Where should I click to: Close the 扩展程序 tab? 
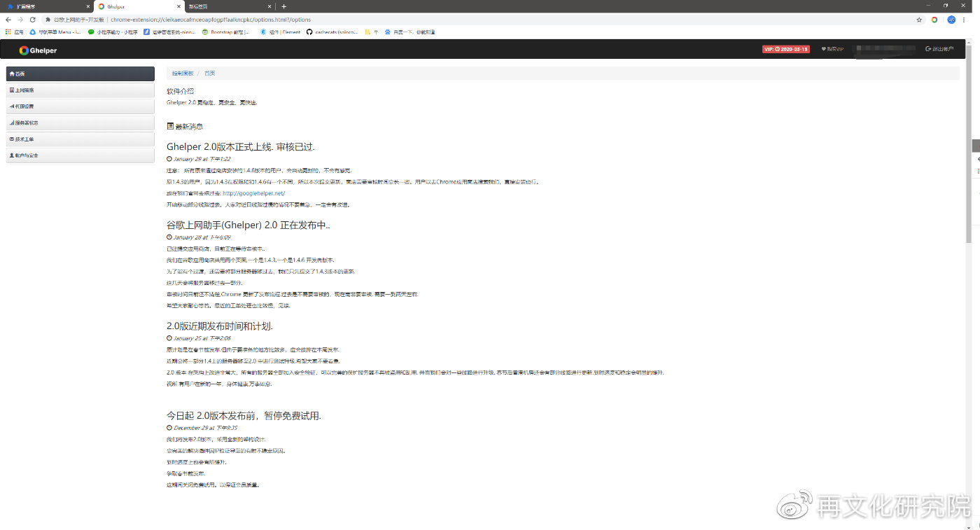coord(87,6)
